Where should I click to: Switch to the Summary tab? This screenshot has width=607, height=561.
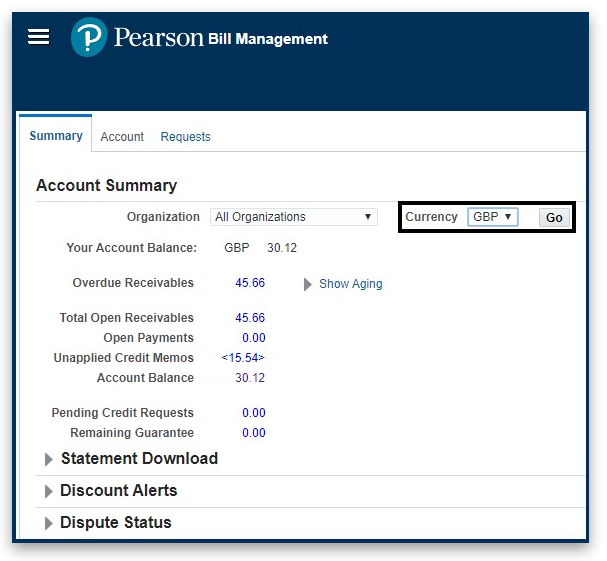click(x=56, y=136)
